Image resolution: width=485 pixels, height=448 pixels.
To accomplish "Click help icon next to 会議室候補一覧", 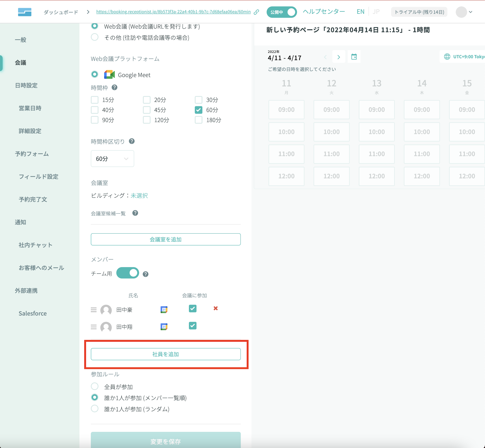I will 135,213.
